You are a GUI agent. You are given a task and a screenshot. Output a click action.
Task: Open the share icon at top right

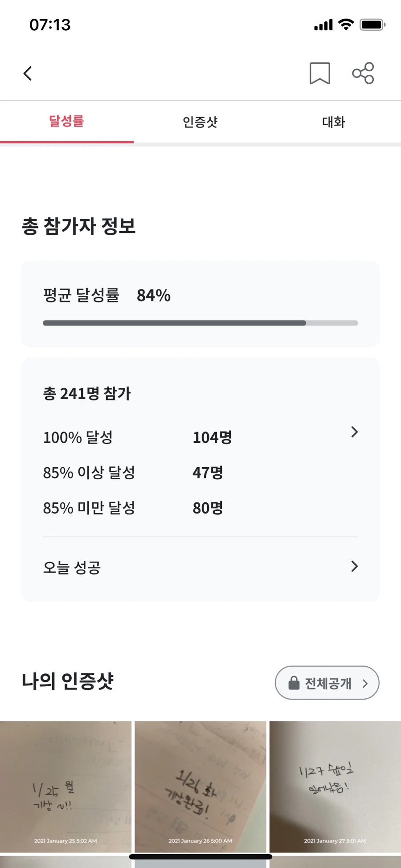coord(363,73)
